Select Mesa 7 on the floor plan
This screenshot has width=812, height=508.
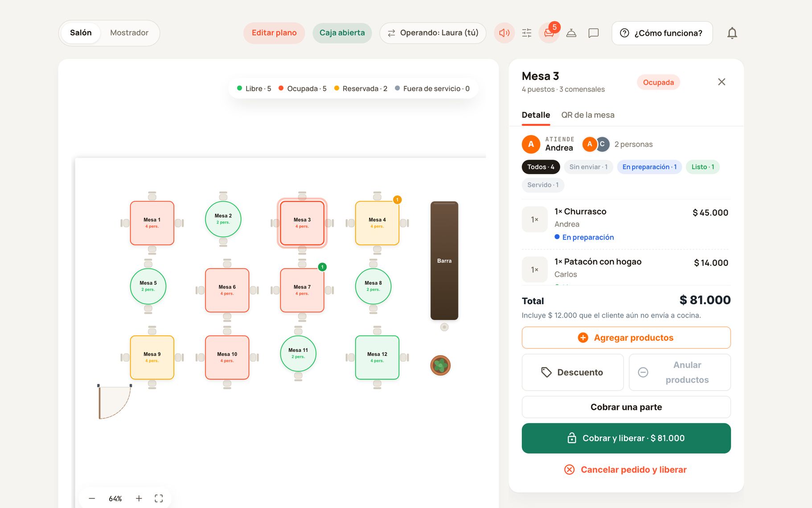[302, 290]
